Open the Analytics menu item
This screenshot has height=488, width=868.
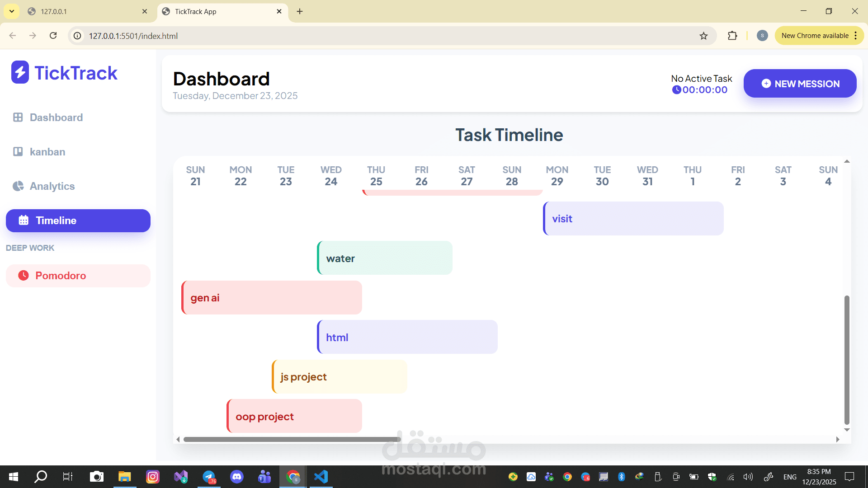[x=52, y=186]
